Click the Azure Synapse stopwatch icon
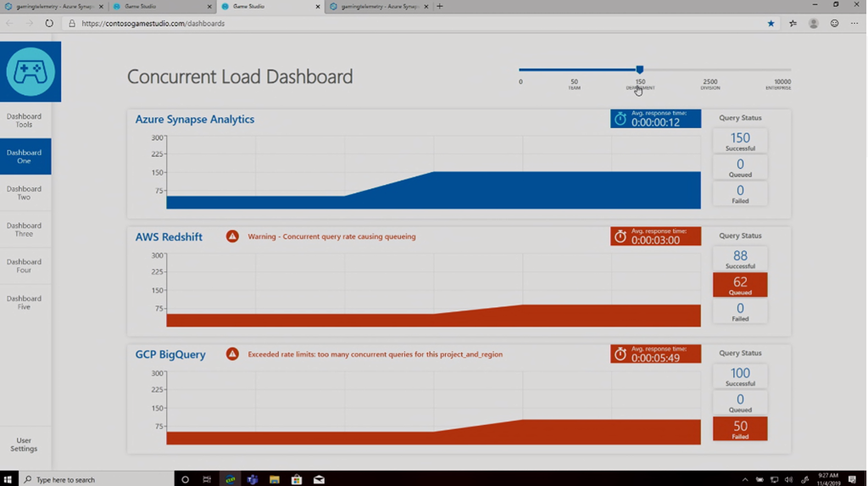 pyautogui.click(x=620, y=119)
